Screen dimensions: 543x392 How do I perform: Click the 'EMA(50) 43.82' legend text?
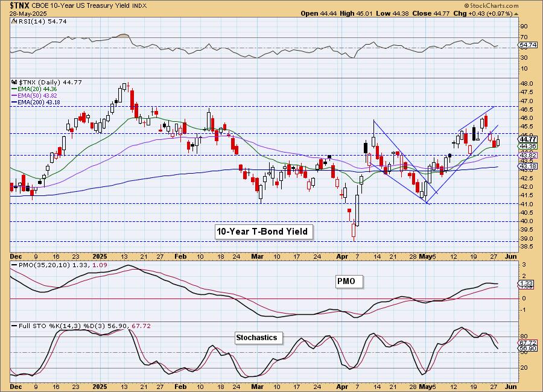click(x=37, y=95)
